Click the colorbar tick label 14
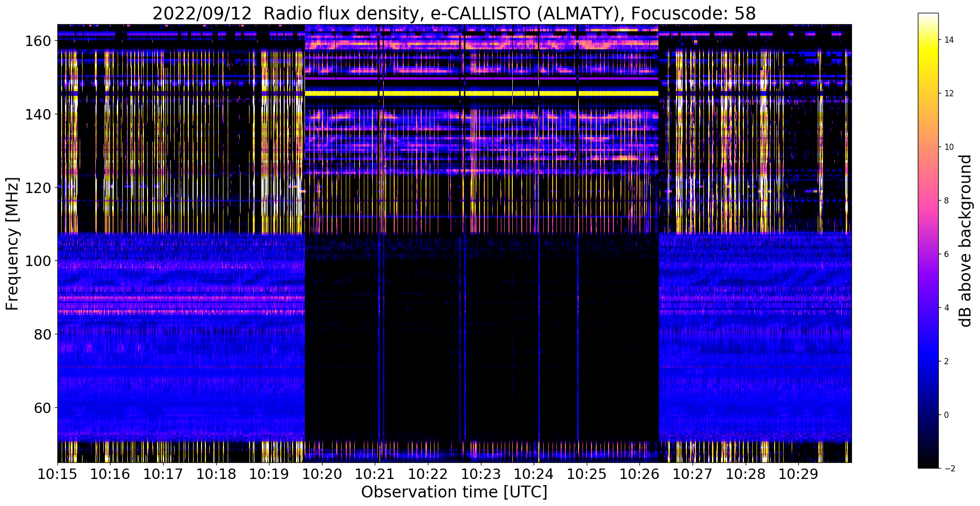The image size is (980, 506). [949, 40]
